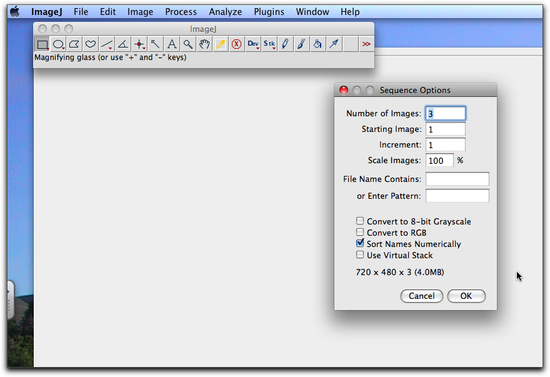The width and height of the screenshot is (550, 377).
Task: Uncheck Sort Names Numerically
Action: (360, 243)
